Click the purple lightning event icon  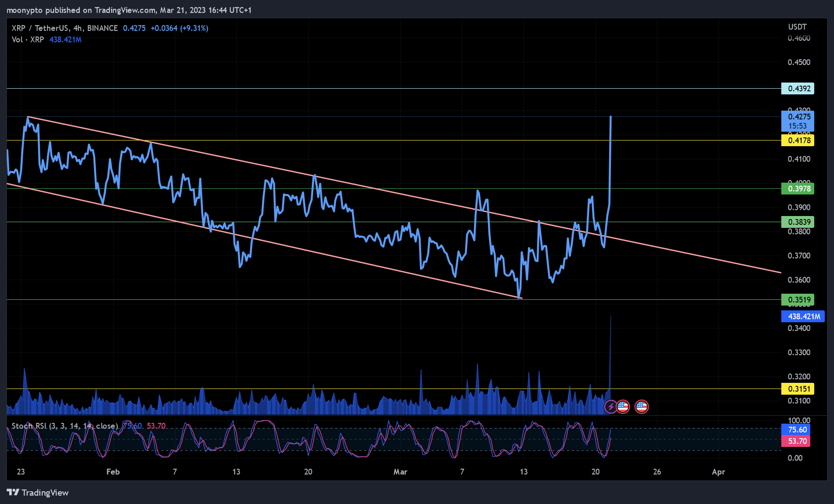click(x=610, y=407)
